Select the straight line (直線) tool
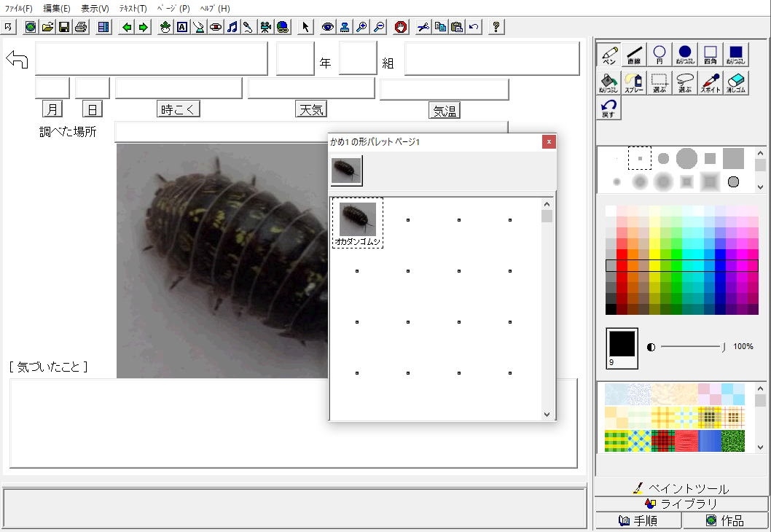The width and height of the screenshot is (771, 532). click(x=634, y=55)
